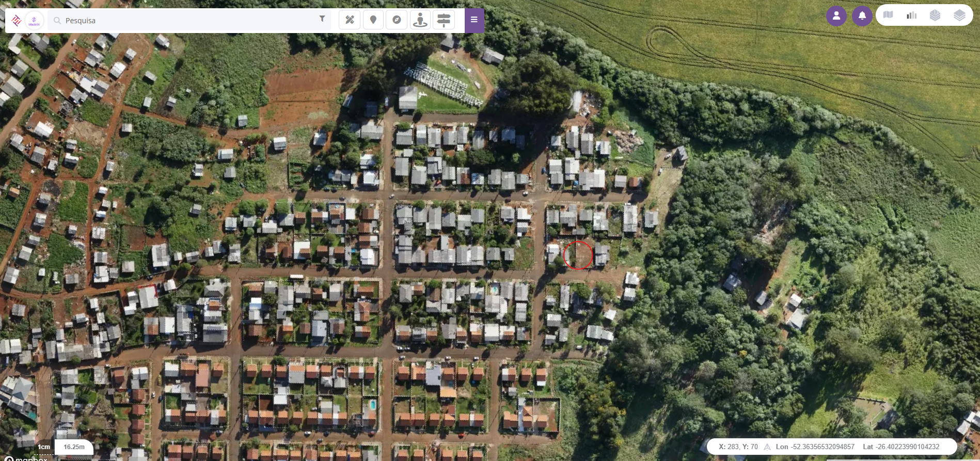The width and height of the screenshot is (980, 461).
Task: Expand the layers stack panel
Action: [959, 15]
